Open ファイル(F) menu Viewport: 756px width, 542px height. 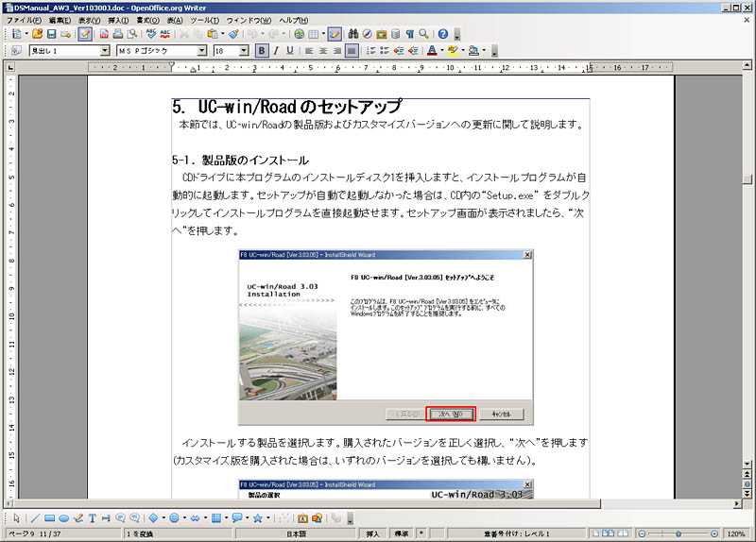coord(25,20)
